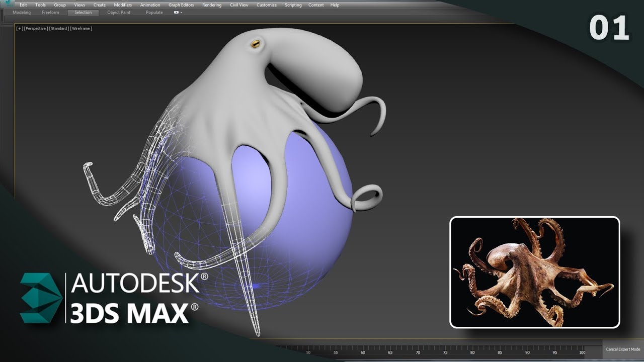644x362 pixels.
Task: Switch to the Object Paint ribbon tab
Action: pos(119,13)
